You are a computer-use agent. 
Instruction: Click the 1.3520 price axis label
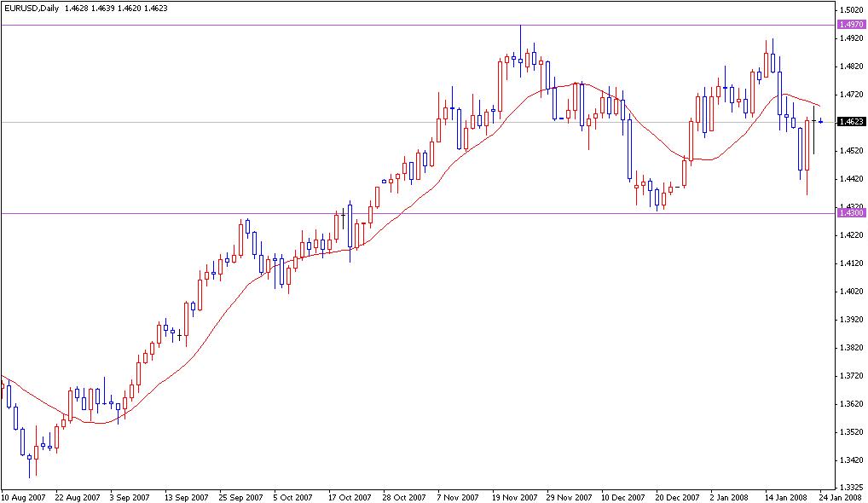[852, 432]
